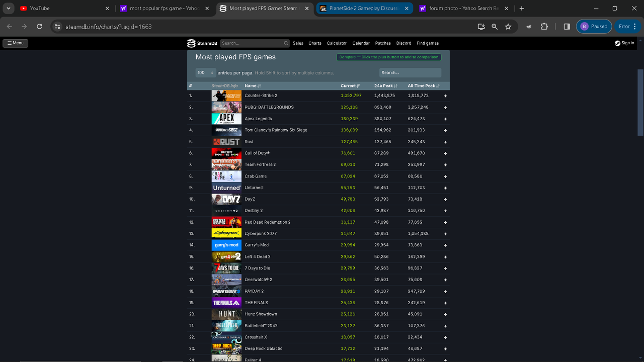Image resolution: width=644 pixels, height=362 pixels.
Task: Go forward with the browser forward arrow
Action: point(24,27)
